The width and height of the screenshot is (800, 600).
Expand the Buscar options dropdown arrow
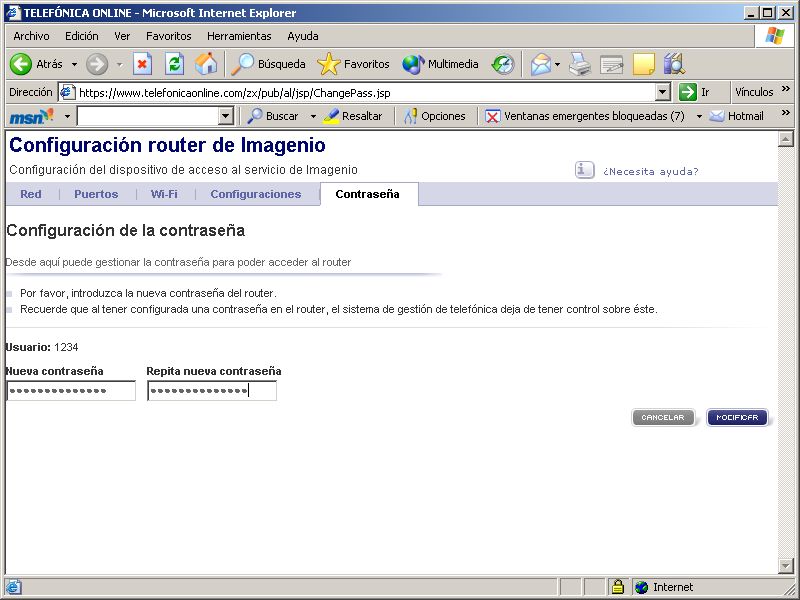(x=313, y=116)
